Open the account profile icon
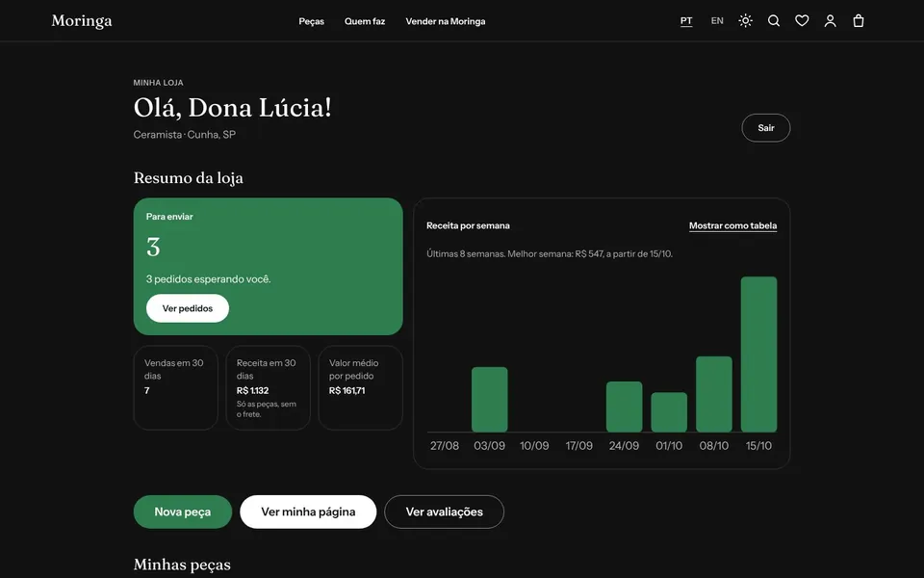This screenshot has width=924, height=578. coord(831,20)
